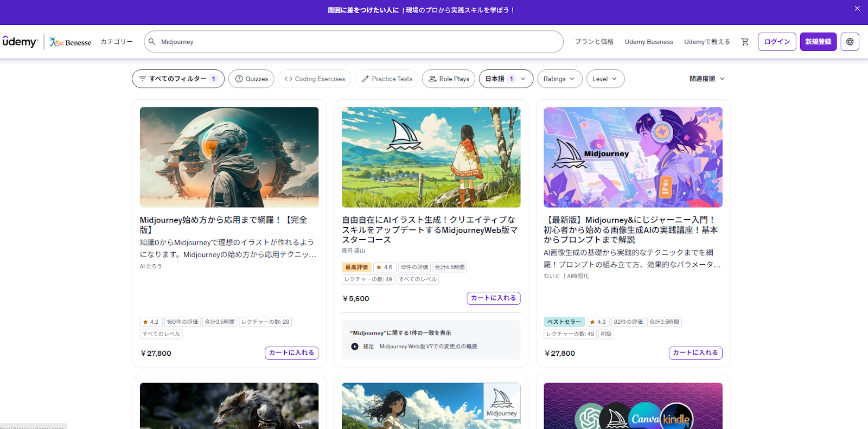This screenshot has width=868, height=429.
Task: Open the Benesse logo link
Action: [x=71, y=42]
